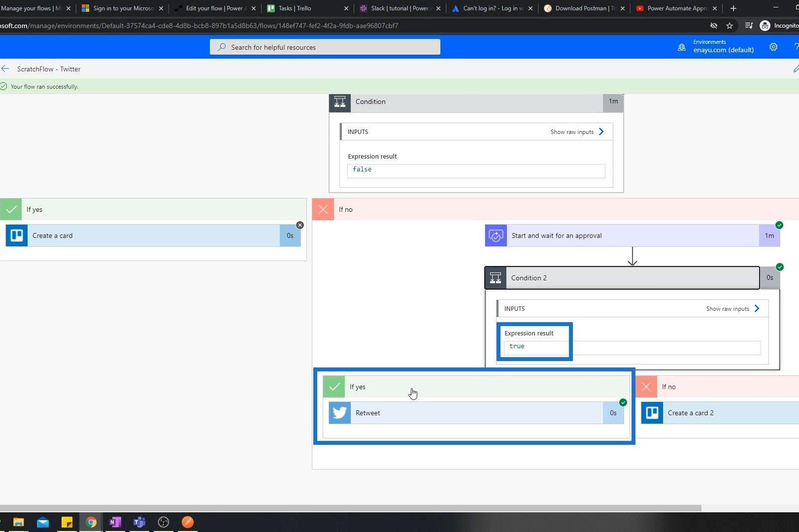
Task: Expand the Create a card 2 action
Action: [x=720, y=413]
